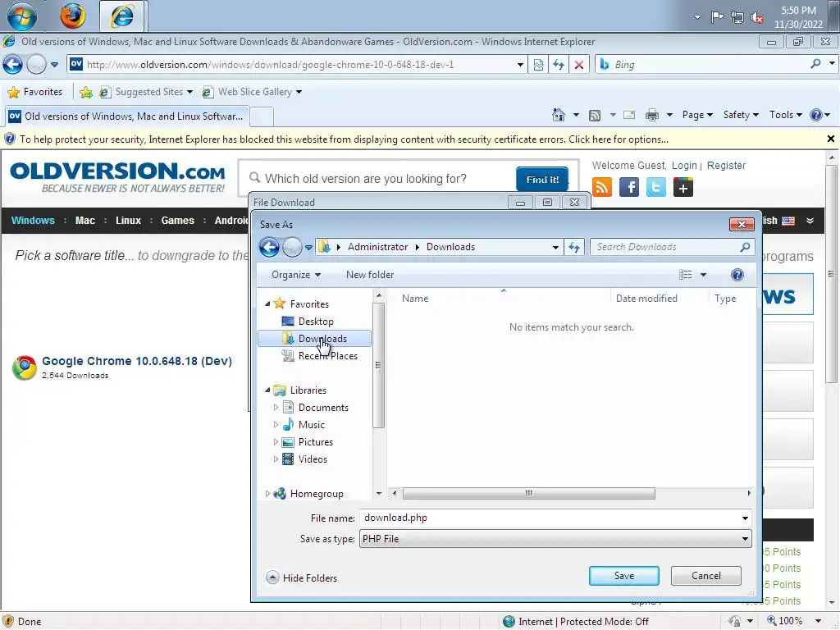Open the Safety menu in IE

(741, 115)
